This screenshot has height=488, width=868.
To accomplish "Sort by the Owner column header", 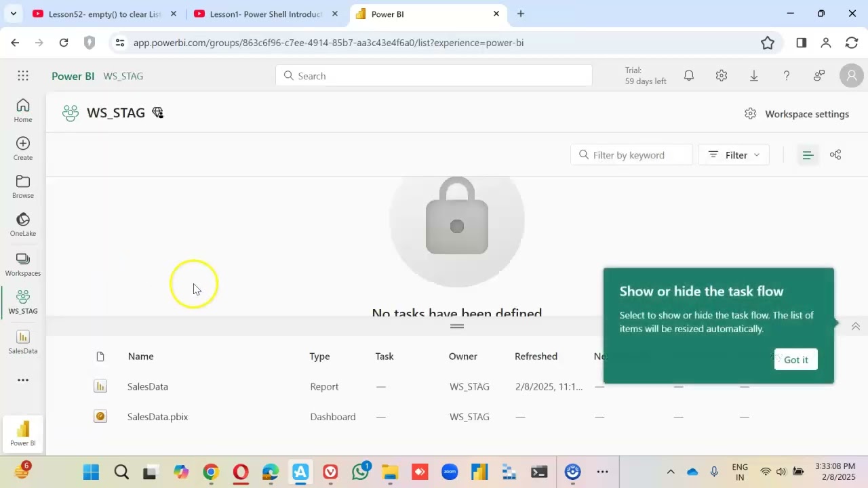I will tap(463, 357).
